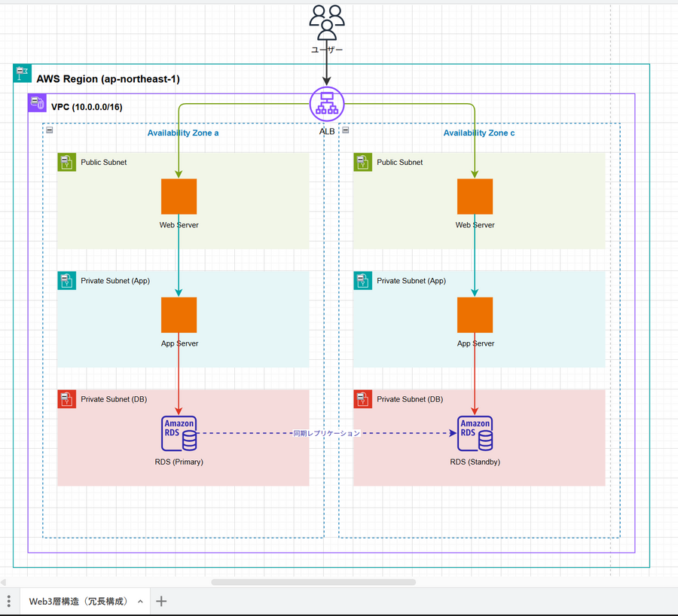The width and height of the screenshot is (678, 616).
Task: Select the Web Server icon in Zone a
Action: 179,197
